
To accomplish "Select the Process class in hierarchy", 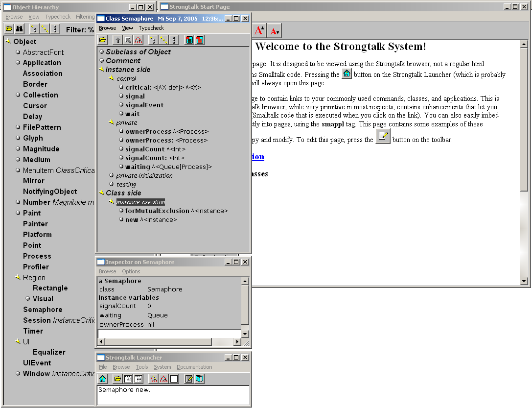I will tap(37, 256).
